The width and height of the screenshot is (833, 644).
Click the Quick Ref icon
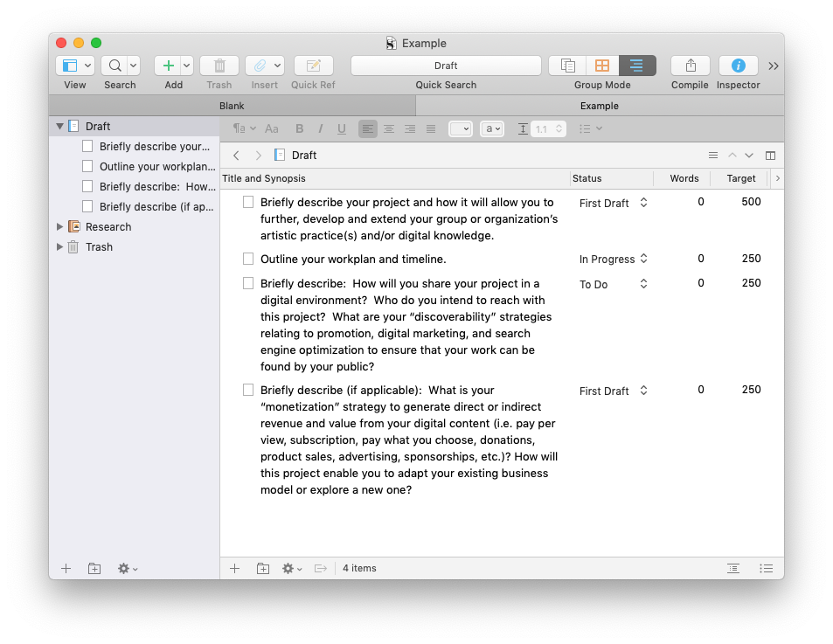(314, 66)
